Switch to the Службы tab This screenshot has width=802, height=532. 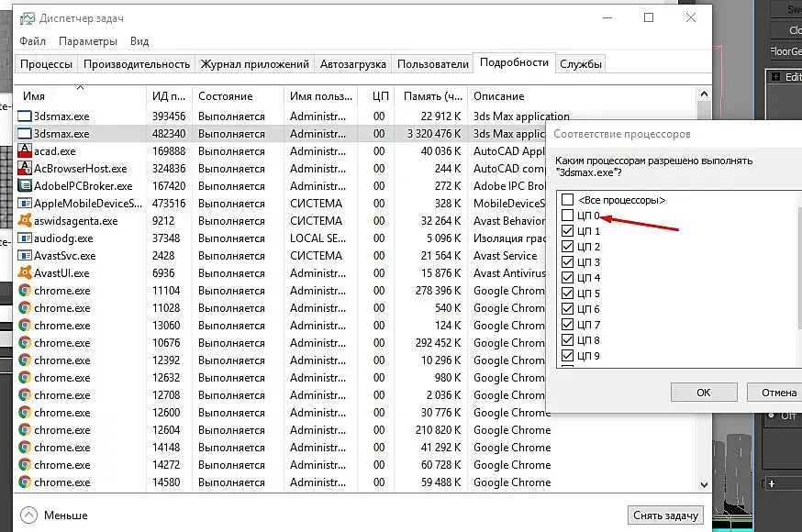tap(581, 64)
